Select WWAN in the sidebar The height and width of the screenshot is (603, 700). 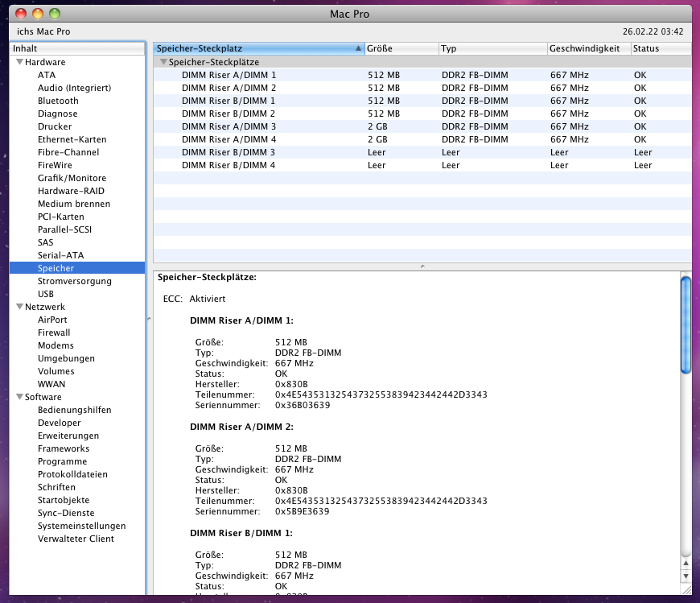(51, 384)
